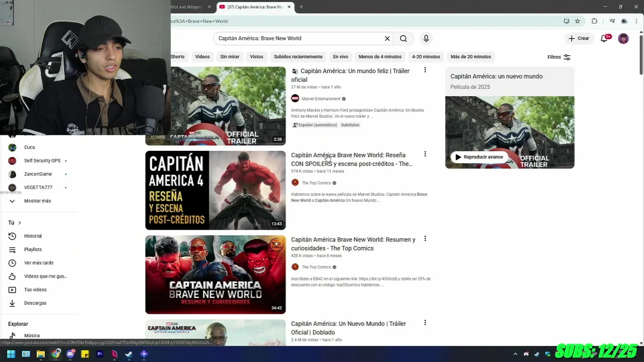Activate voice search microphone icon
Image resolution: width=644 pixels, height=362 pixels.
[x=426, y=38]
